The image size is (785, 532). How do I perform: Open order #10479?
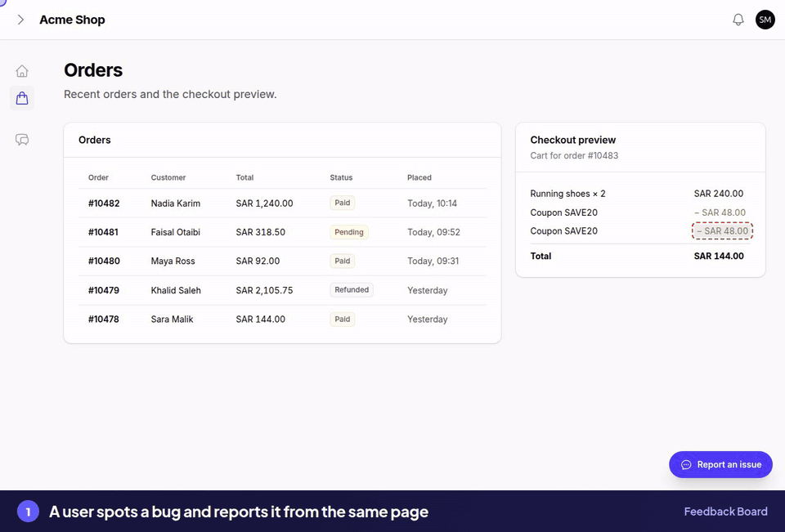pyautogui.click(x=104, y=290)
